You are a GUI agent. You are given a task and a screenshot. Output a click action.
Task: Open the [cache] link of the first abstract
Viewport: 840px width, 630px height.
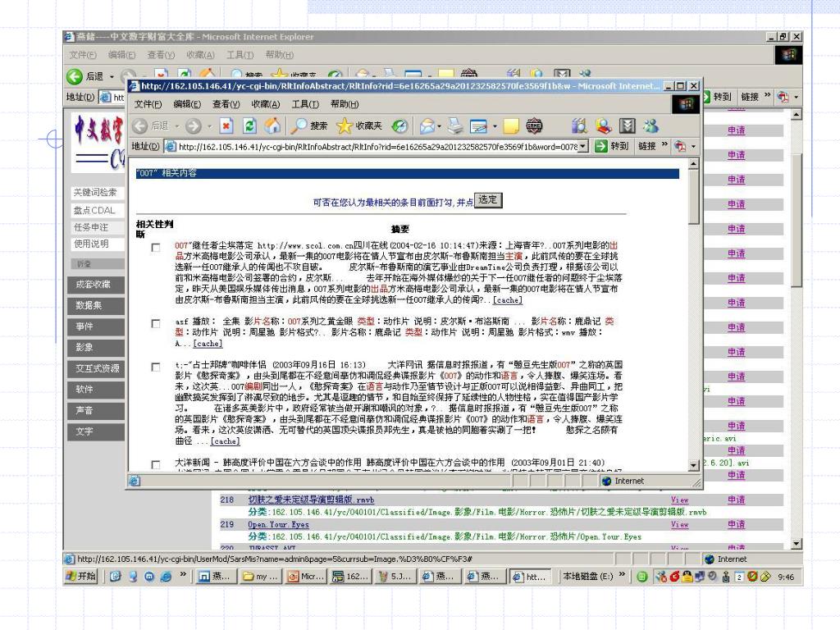tap(507, 300)
